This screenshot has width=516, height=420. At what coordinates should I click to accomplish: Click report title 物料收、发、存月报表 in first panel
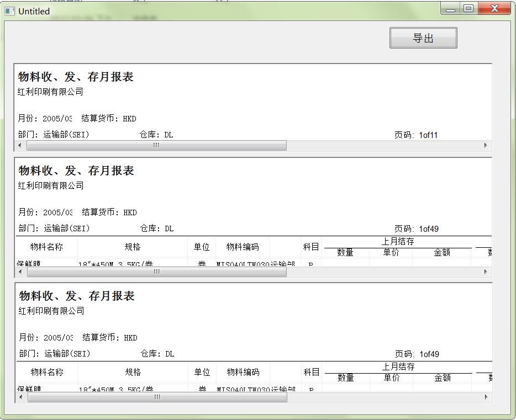[x=76, y=77]
